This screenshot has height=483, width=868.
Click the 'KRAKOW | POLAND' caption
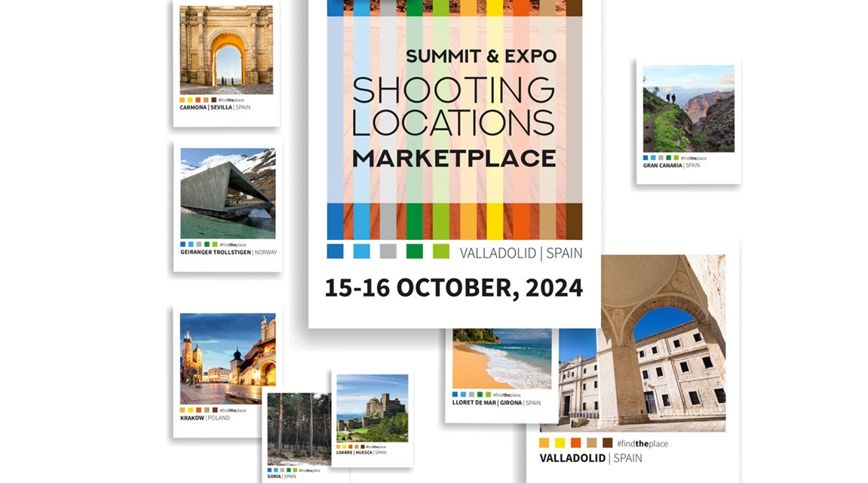click(205, 418)
